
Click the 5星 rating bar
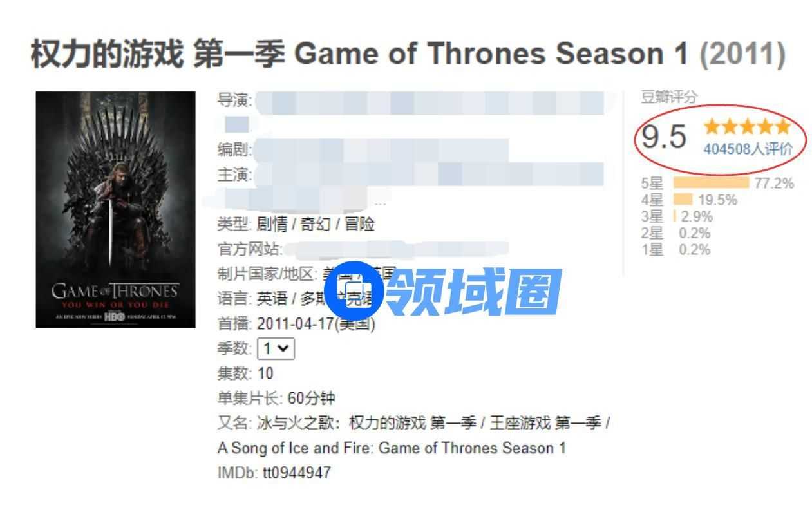[712, 184]
